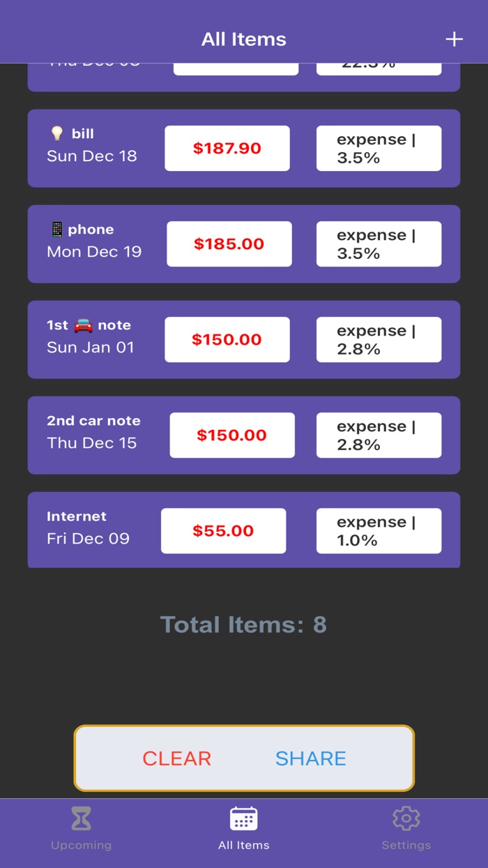Open Settings gear tab
The height and width of the screenshot is (868, 488).
click(406, 819)
